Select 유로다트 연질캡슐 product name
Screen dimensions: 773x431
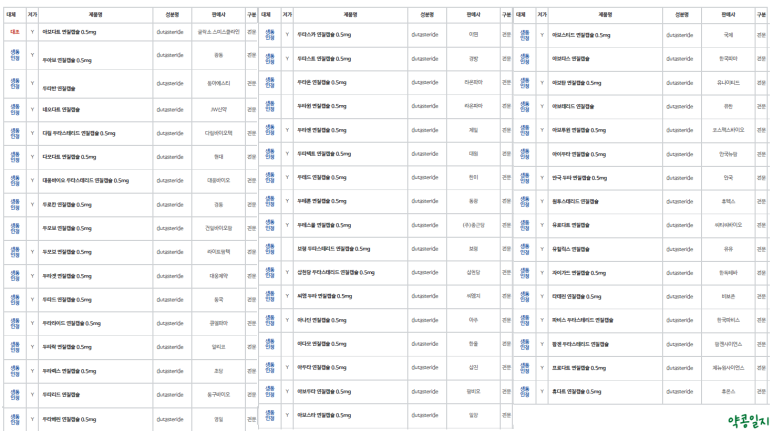click(x=571, y=225)
